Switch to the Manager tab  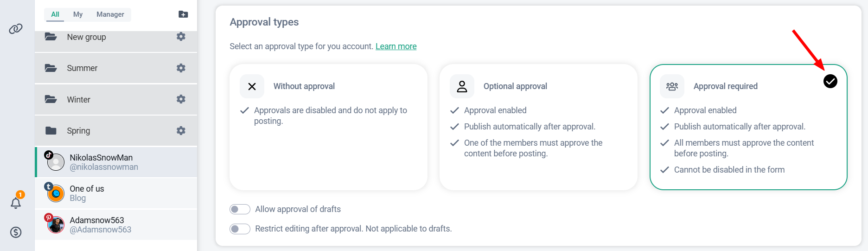tap(110, 14)
